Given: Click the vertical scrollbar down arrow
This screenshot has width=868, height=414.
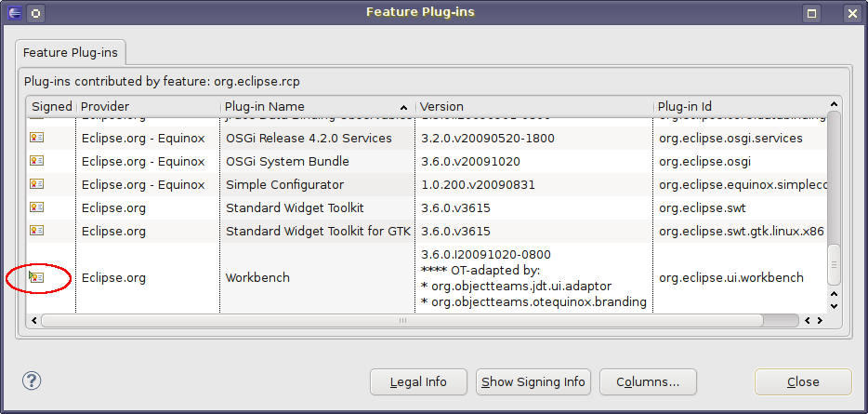Looking at the screenshot, I should [x=834, y=305].
